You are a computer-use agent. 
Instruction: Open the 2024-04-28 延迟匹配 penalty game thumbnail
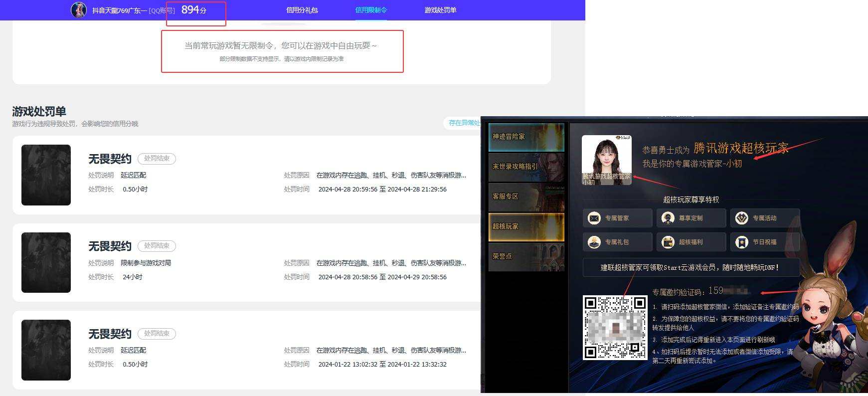pyautogui.click(x=46, y=175)
